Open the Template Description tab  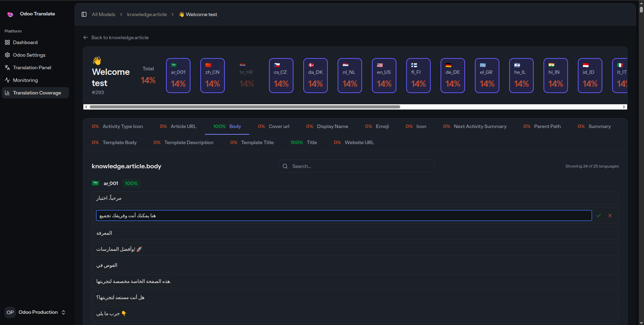pyautogui.click(x=183, y=142)
